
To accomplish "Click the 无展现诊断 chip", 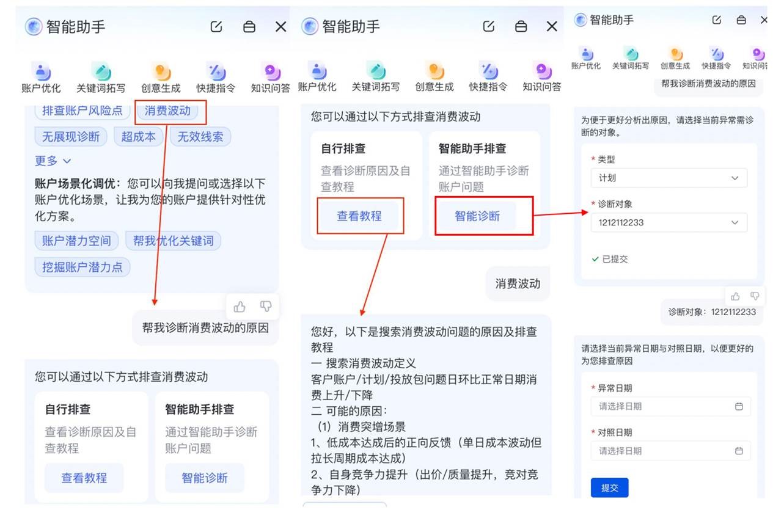I will point(71,137).
